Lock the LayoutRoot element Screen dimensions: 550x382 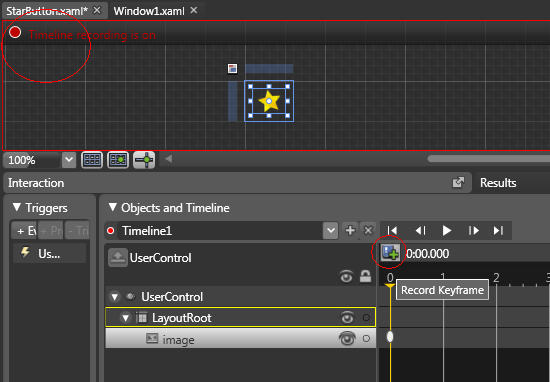[366, 317]
